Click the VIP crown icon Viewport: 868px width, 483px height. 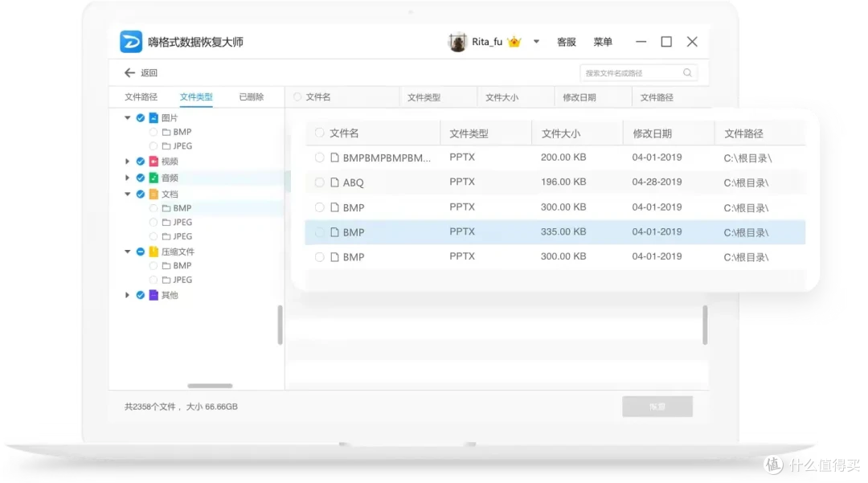click(x=514, y=42)
